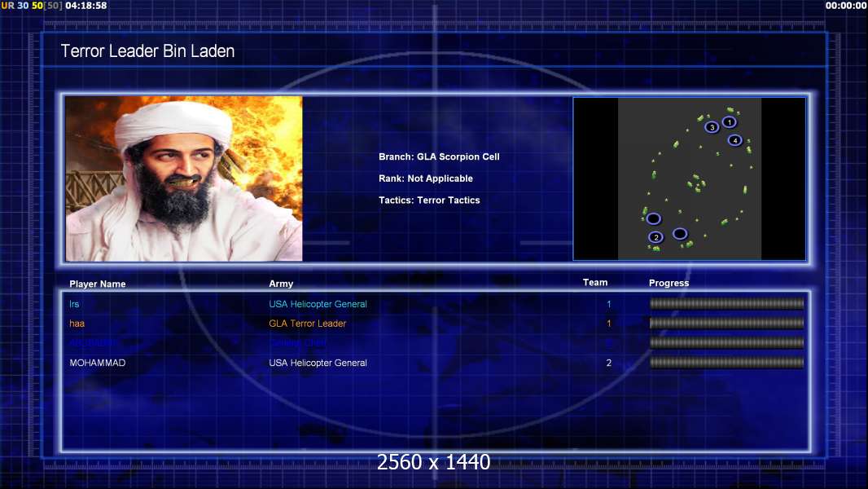Click the 'Team' column header
This screenshot has width=868, height=489.
pyautogui.click(x=595, y=283)
